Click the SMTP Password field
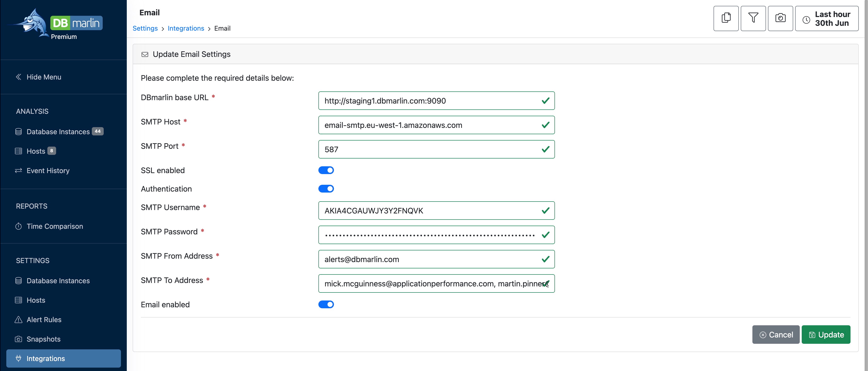Viewport: 868px width, 371px height. (x=436, y=235)
